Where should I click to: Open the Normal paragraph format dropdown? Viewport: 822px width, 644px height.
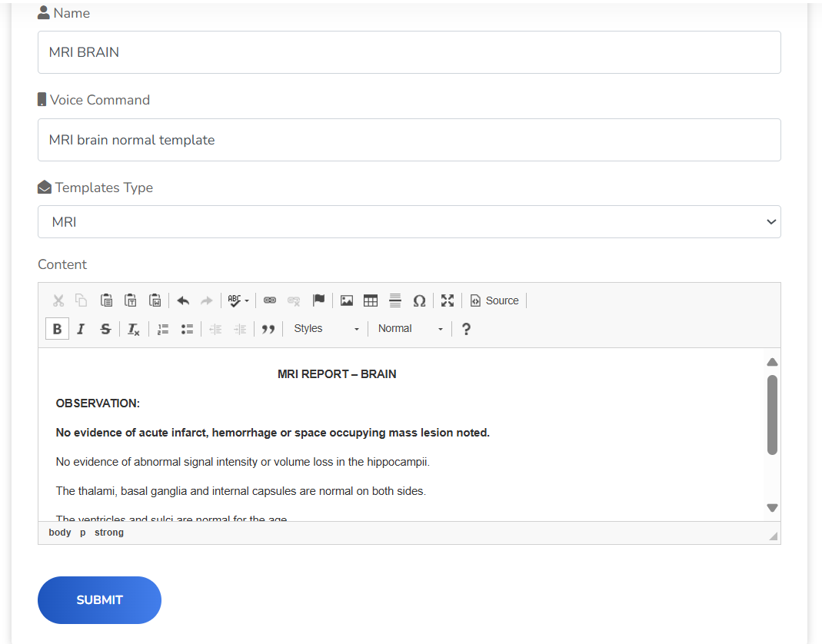[411, 329]
